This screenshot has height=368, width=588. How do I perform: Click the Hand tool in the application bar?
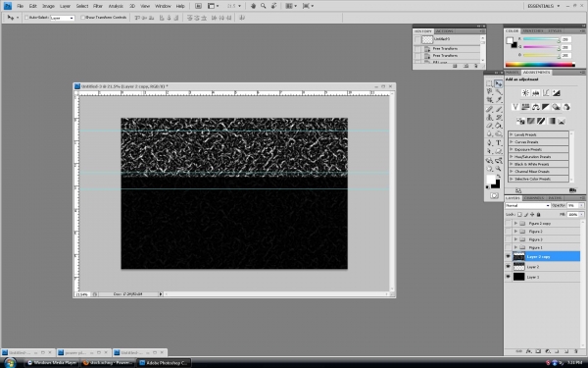tap(253, 6)
